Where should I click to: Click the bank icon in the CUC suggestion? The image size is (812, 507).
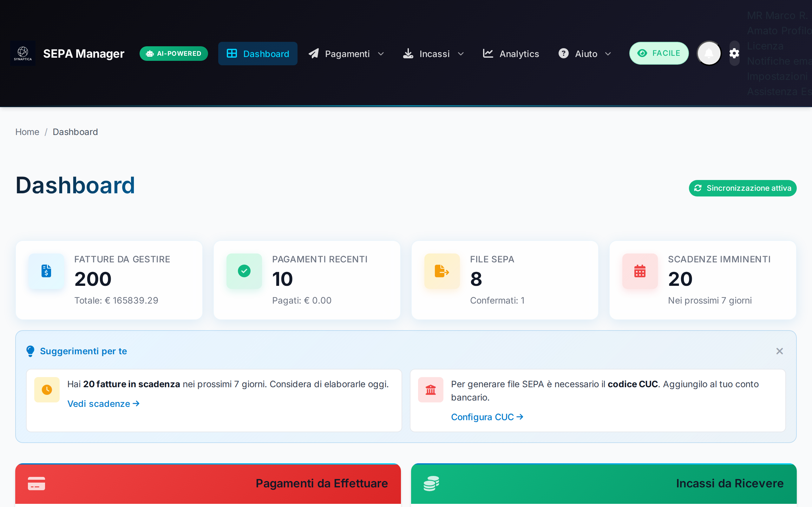[430, 390]
